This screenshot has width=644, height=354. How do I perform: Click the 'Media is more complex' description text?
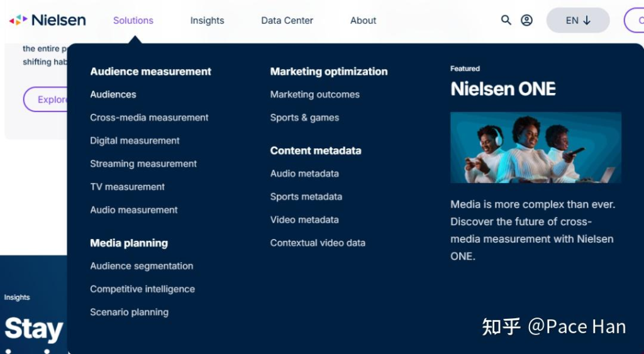[x=533, y=230]
